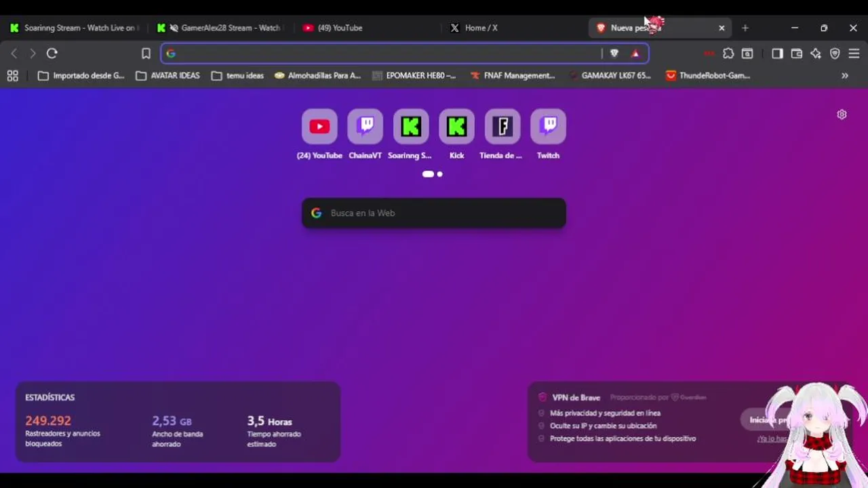Click Protege todas las aplicaciones text
868x488 pixels.
[x=623, y=439]
